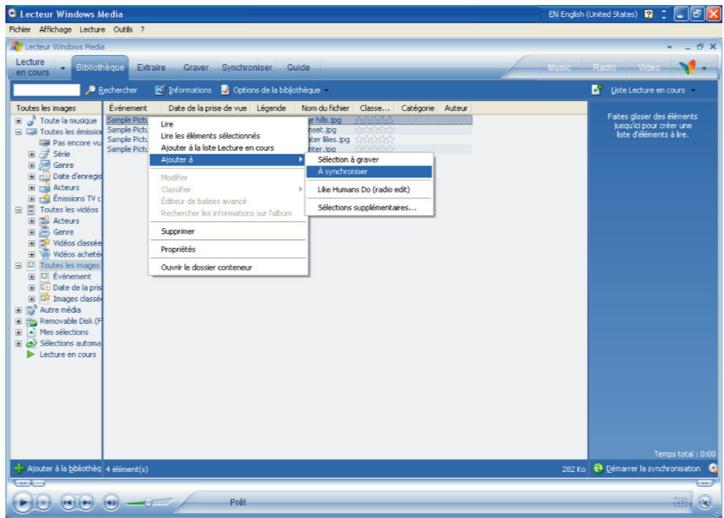The height and width of the screenshot is (518, 724).
Task: Expand the Autre média node
Action: (18, 310)
